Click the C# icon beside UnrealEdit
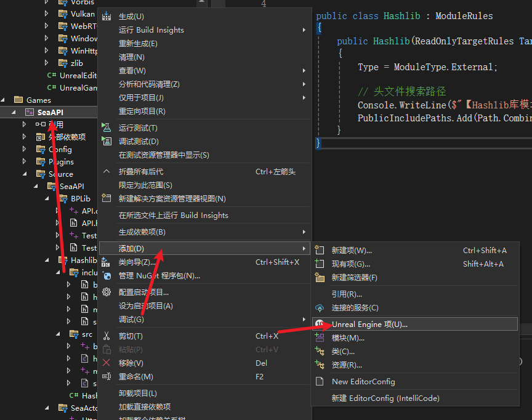 [x=52, y=75]
